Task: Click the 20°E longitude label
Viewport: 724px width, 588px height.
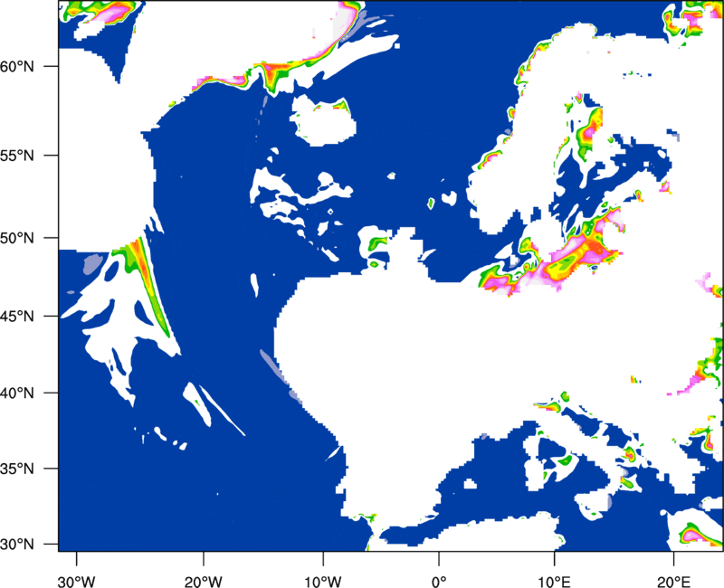Action: pyautogui.click(x=672, y=582)
